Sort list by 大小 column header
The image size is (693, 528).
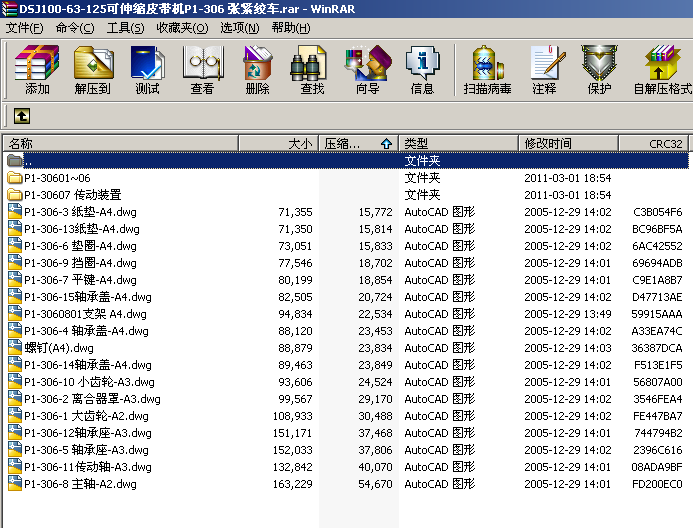(278, 144)
